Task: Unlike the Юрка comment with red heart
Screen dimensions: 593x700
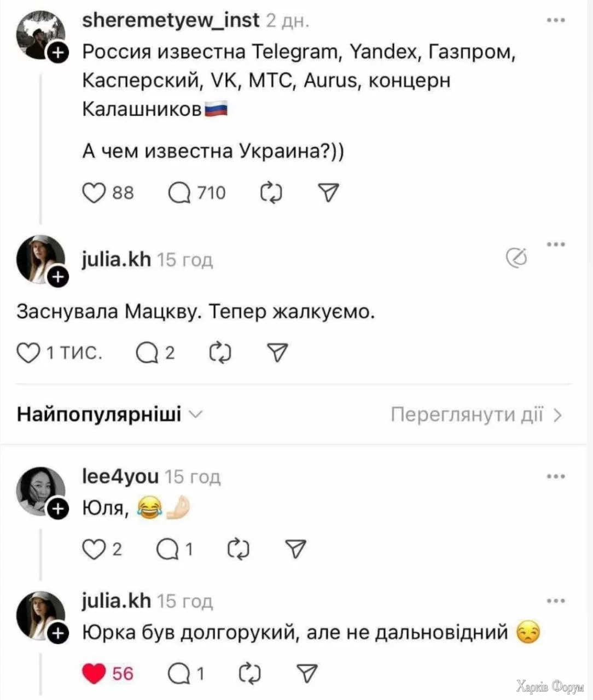Action: [x=94, y=674]
